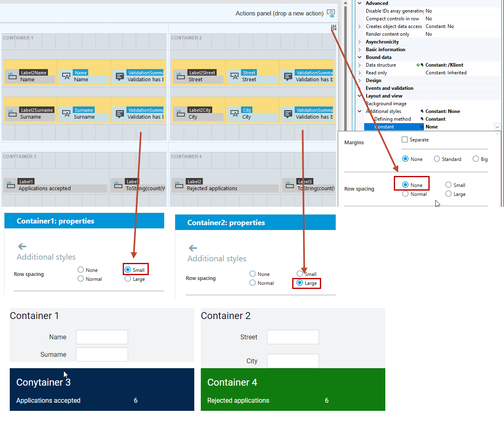Collapse the Layout and view group
This screenshot has height=421, width=504.
(360, 96)
